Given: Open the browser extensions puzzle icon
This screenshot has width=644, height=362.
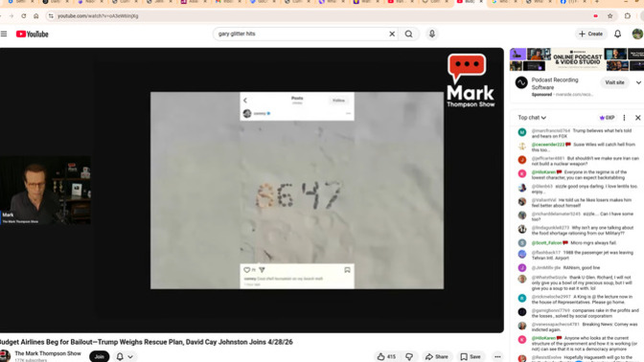Looking at the screenshot, I should pos(627,16).
